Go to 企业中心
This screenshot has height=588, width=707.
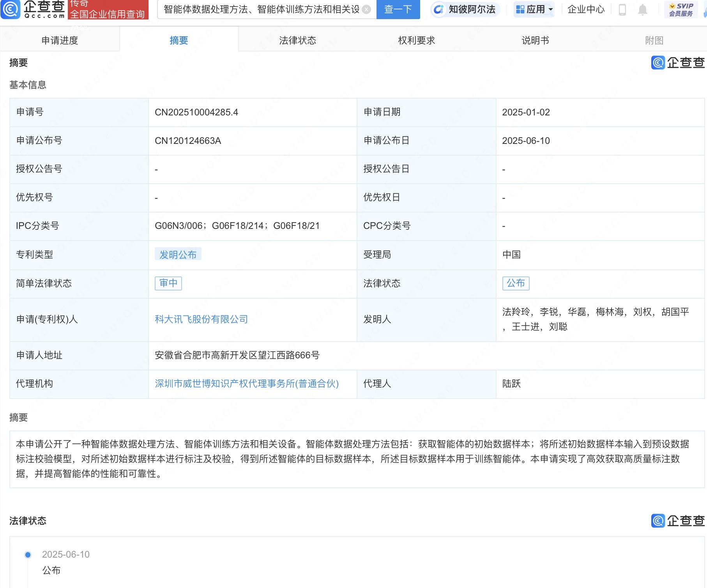tap(586, 9)
